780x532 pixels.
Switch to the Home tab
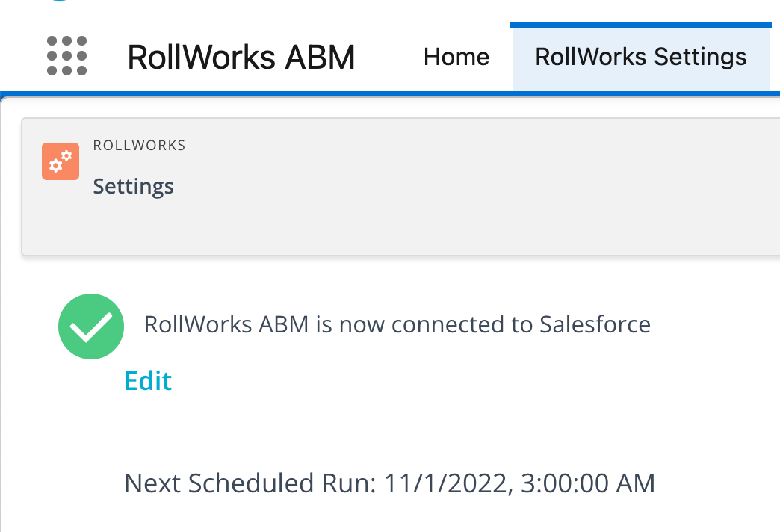456,57
